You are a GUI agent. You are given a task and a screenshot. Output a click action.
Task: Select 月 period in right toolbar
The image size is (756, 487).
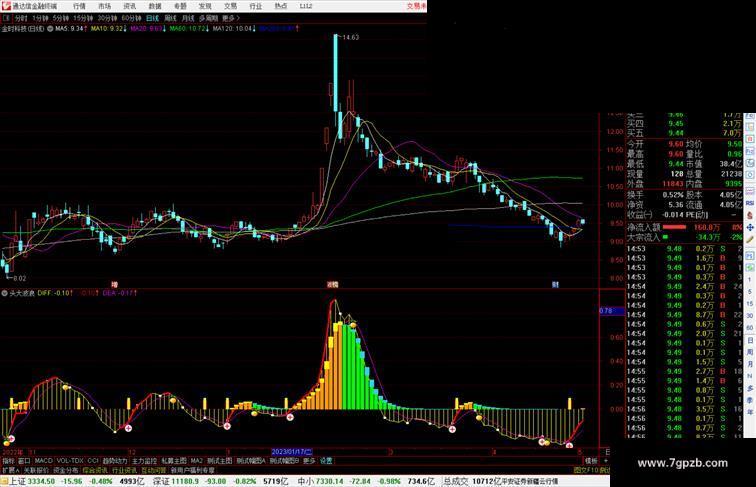tap(750, 364)
